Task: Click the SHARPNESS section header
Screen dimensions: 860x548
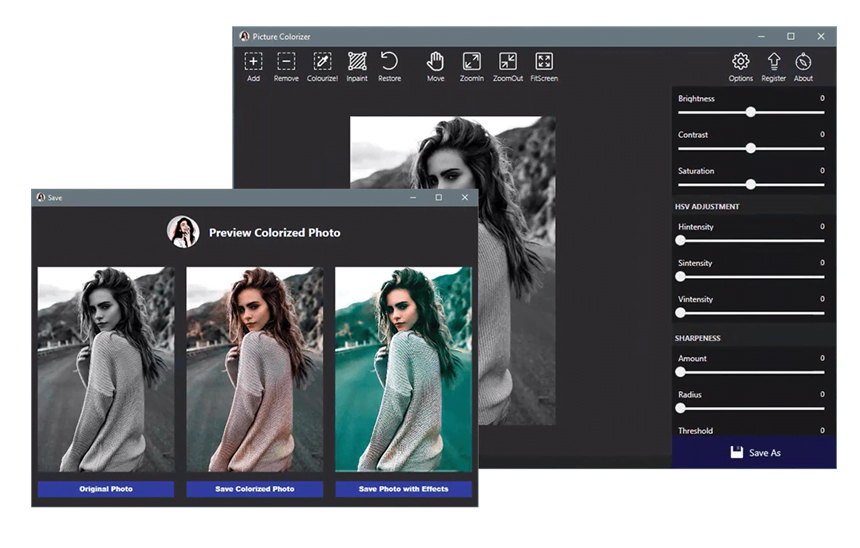Action: click(698, 338)
